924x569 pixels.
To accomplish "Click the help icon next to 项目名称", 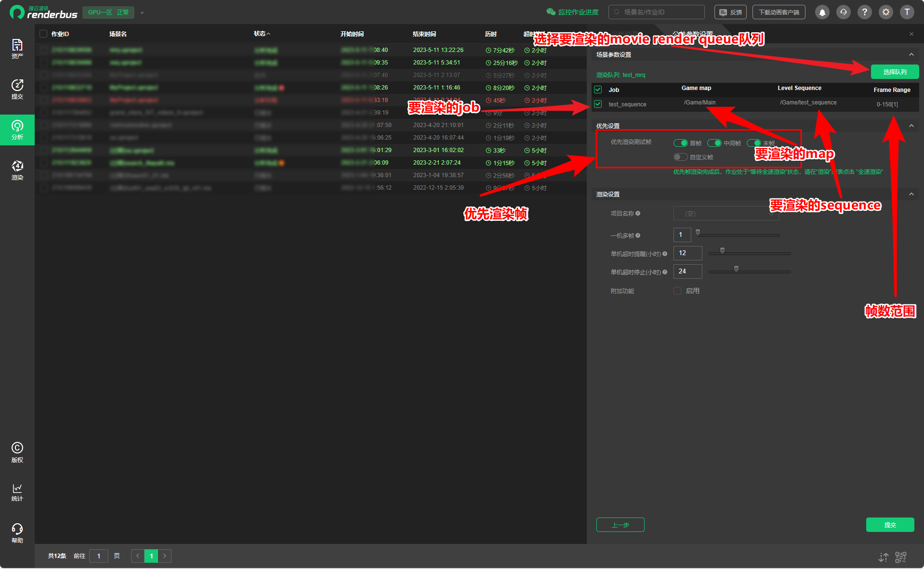I will (x=638, y=213).
